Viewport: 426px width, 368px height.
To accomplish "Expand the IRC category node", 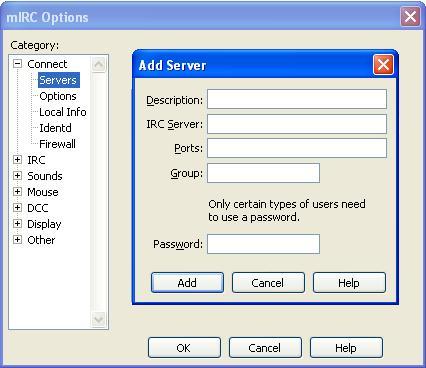I will tap(17, 160).
